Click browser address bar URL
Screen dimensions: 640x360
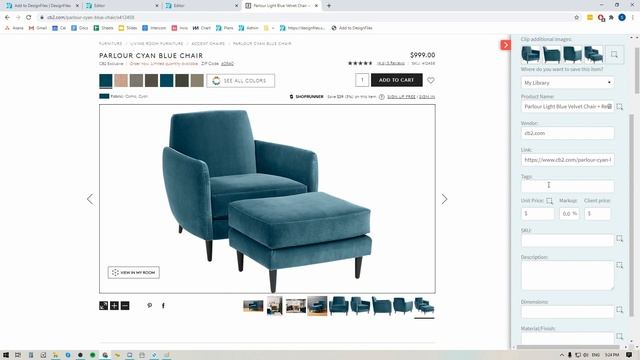91,18
